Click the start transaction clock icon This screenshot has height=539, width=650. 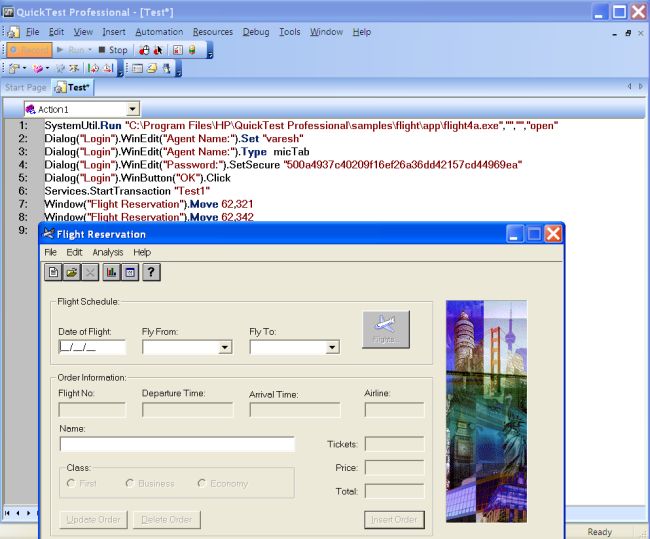(x=93, y=68)
